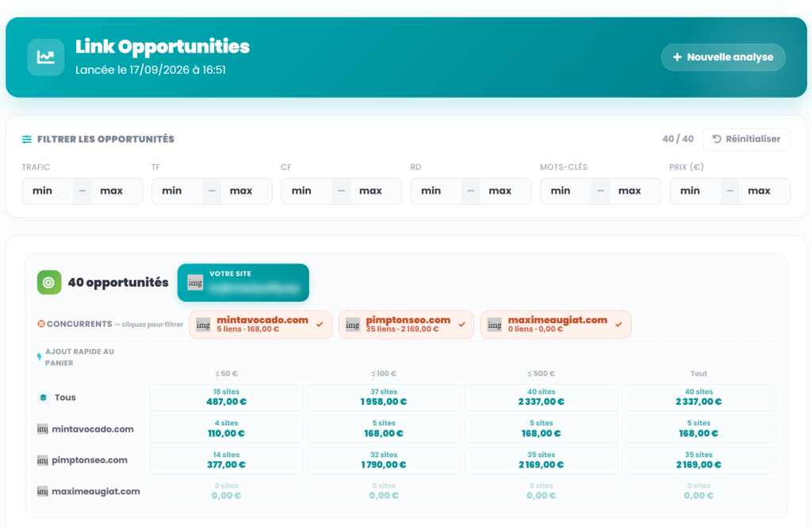The image size is (812, 527).
Task: Focus the CF max field
Action: (x=376, y=190)
